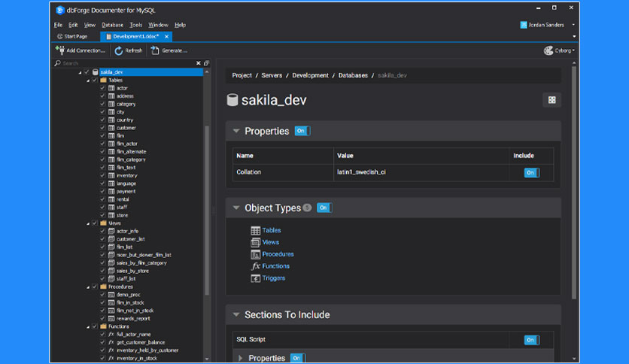
Task: Click the actor table icon
Action: (111, 88)
